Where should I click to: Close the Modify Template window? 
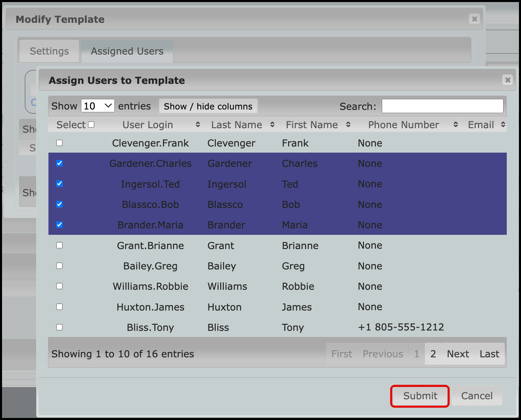point(474,19)
